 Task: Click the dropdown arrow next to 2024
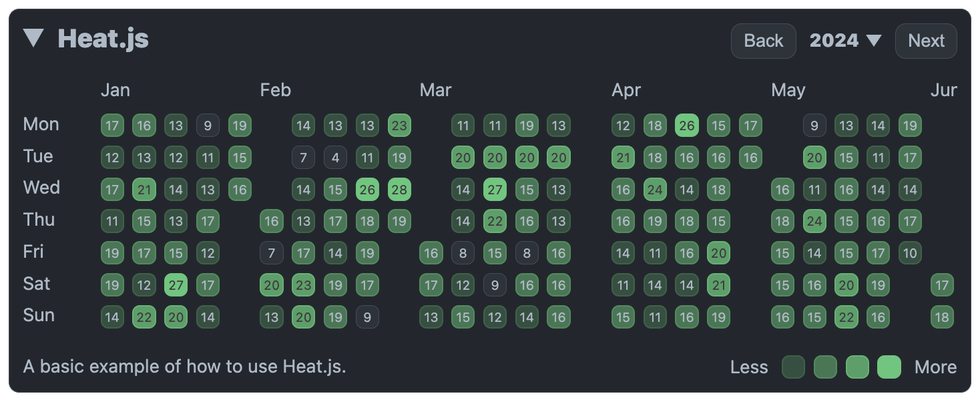point(875,41)
